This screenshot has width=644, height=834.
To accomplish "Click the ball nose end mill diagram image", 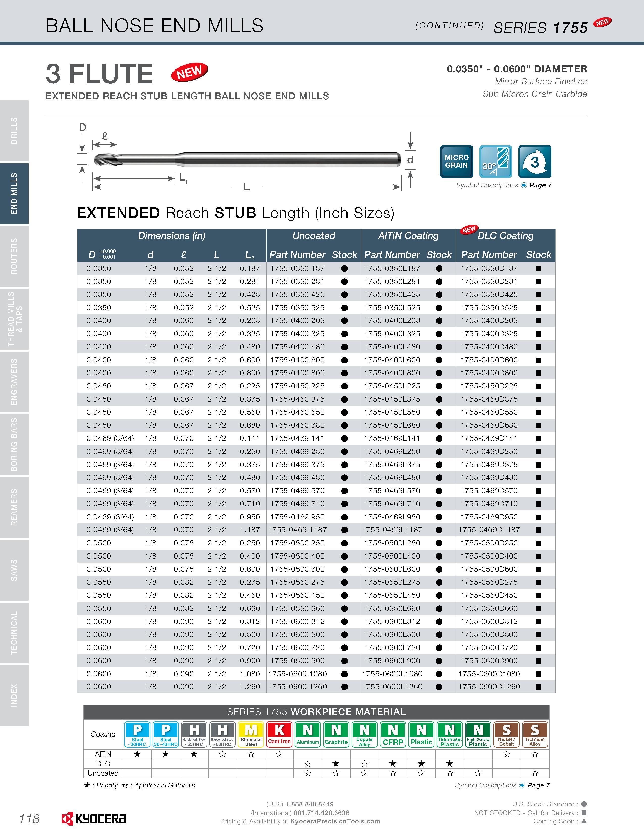I will click(247, 159).
